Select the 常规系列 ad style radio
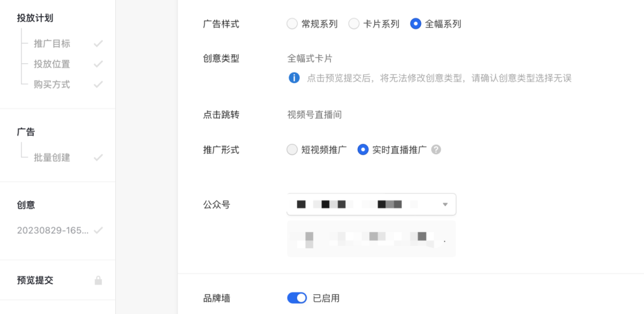The image size is (644, 314). (x=292, y=24)
